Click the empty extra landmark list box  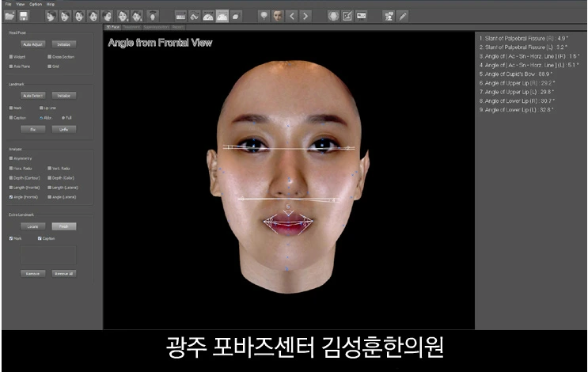tap(49, 254)
